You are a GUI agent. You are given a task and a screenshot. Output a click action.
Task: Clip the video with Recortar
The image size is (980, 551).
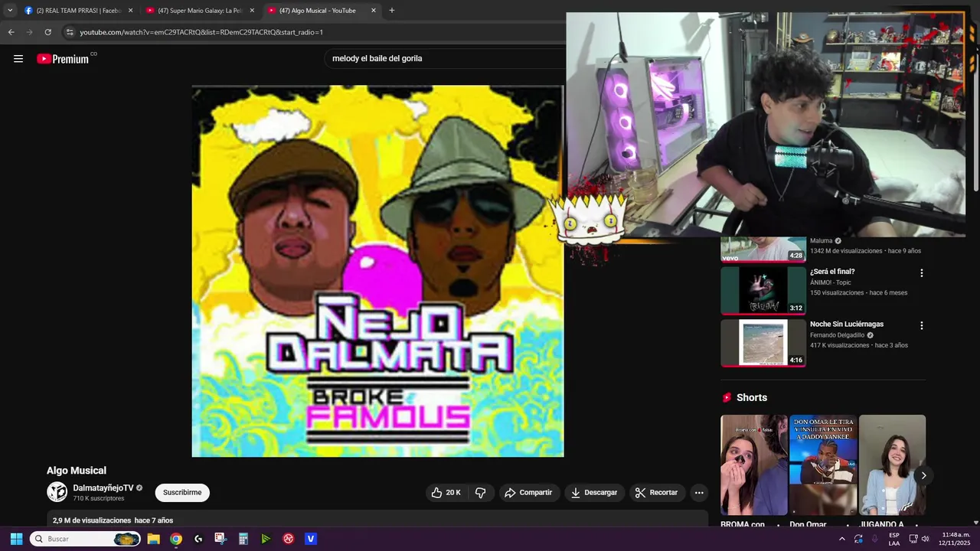[x=657, y=493]
